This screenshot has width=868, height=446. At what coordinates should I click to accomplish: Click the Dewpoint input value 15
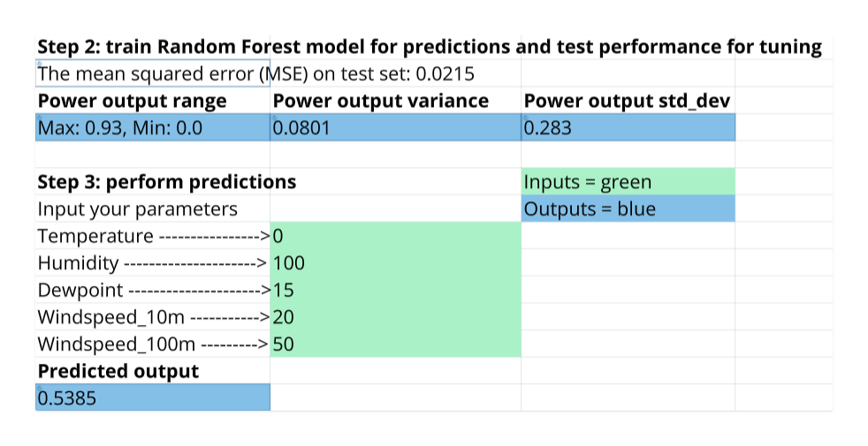coord(395,291)
